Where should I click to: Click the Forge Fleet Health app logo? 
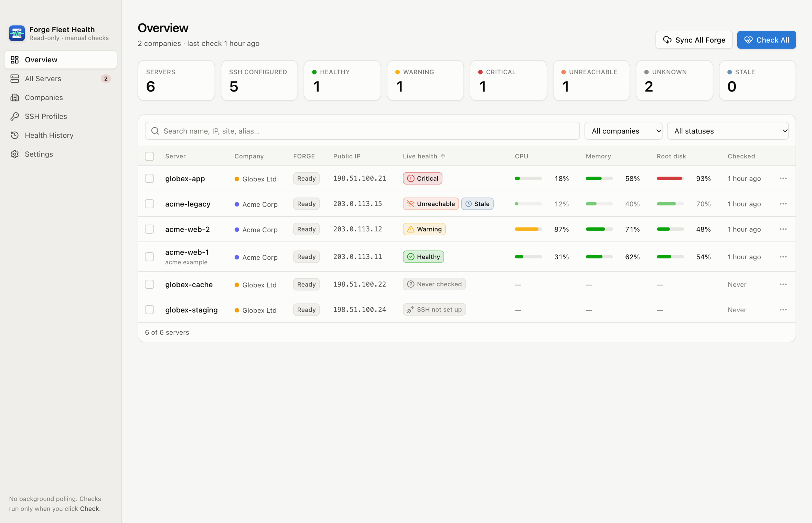(17, 33)
